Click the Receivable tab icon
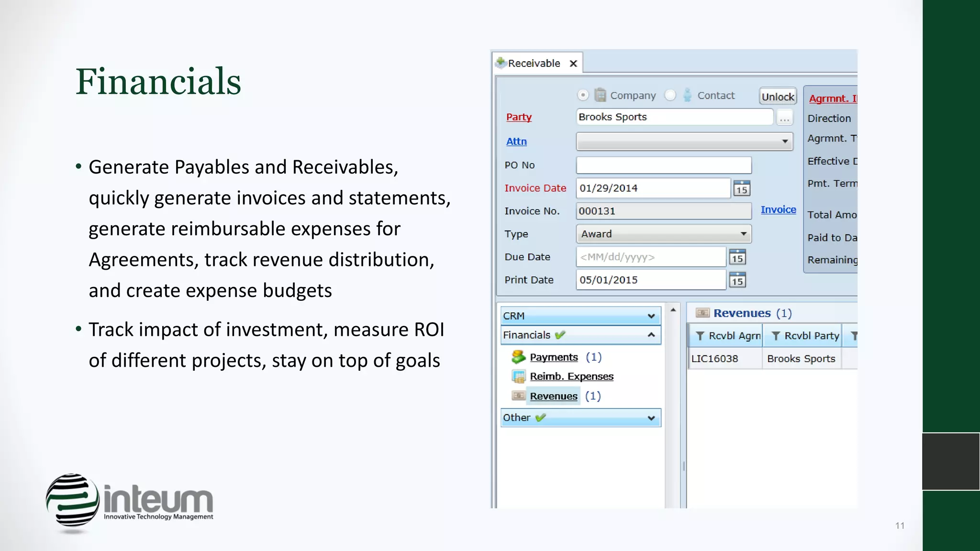This screenshot has height=551, width=980. click(x=501, y=63)
